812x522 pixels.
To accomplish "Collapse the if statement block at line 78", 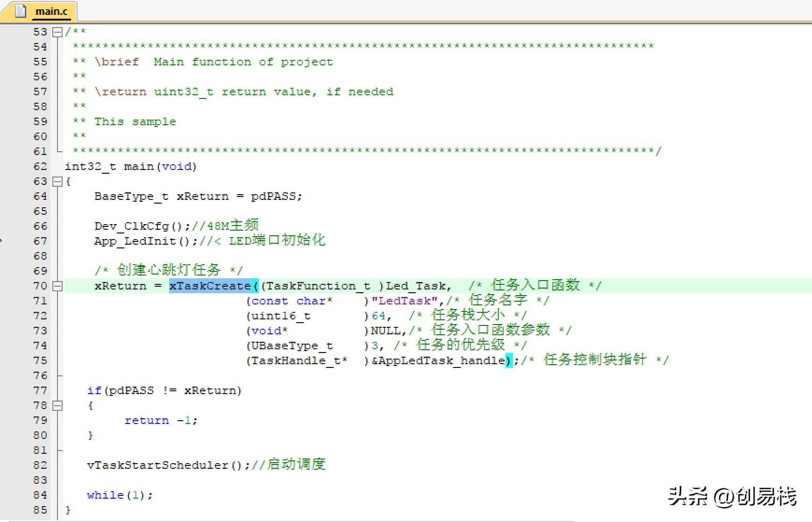I will pos(57,406).
